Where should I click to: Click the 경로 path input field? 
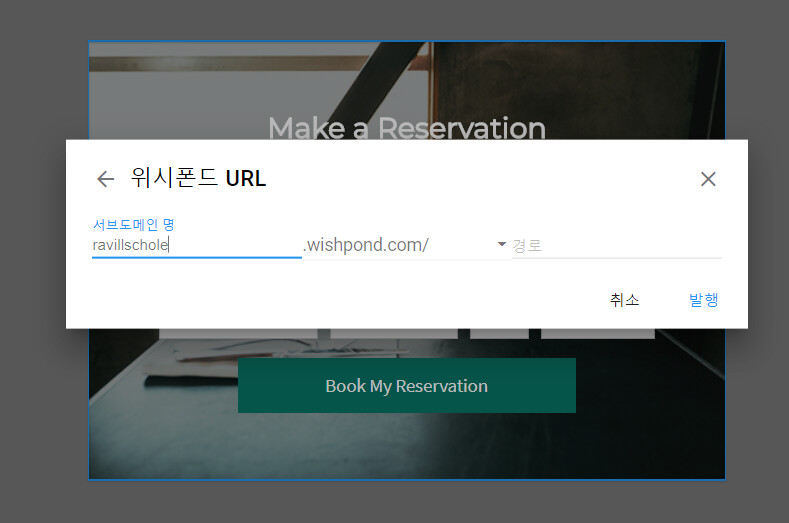click(x=617, y=246)
